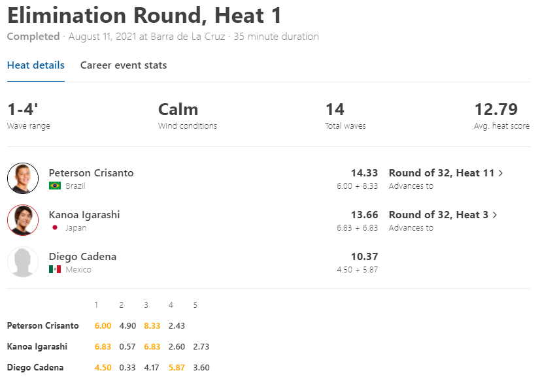The height and width of the screenshot is (392, 540).
Task: Click Diego Cadena's placeholder avatar
Action: point(23,262)
